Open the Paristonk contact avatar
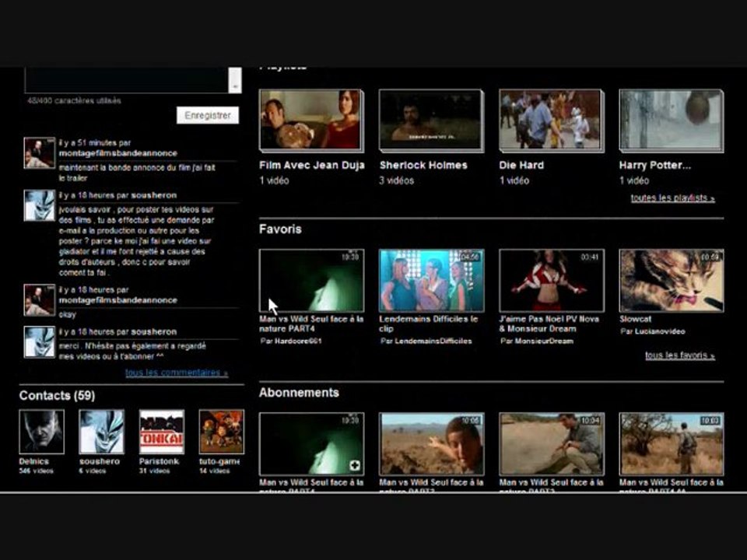The height and width of the screenshot is (560, 747). pyautogui.click(x=162, y=432)
